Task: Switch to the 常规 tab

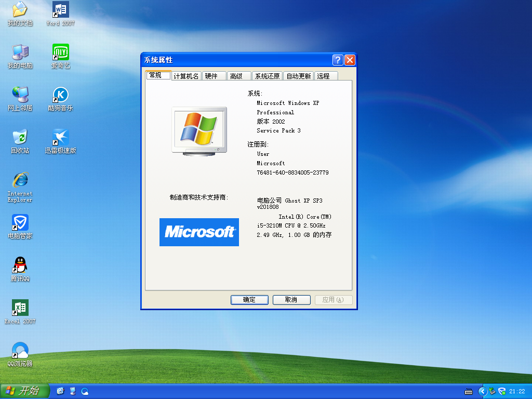Action: (x=158, y=75)
